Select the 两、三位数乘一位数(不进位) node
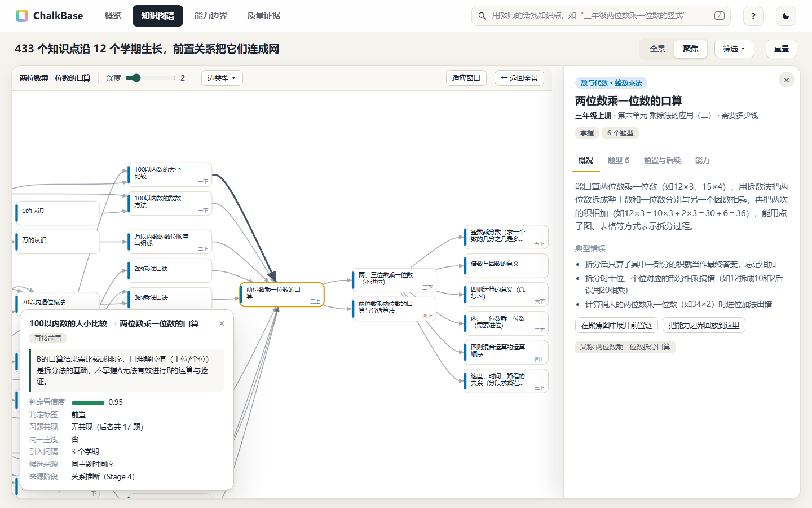This screenshot has height=508, width=812. 394,280
